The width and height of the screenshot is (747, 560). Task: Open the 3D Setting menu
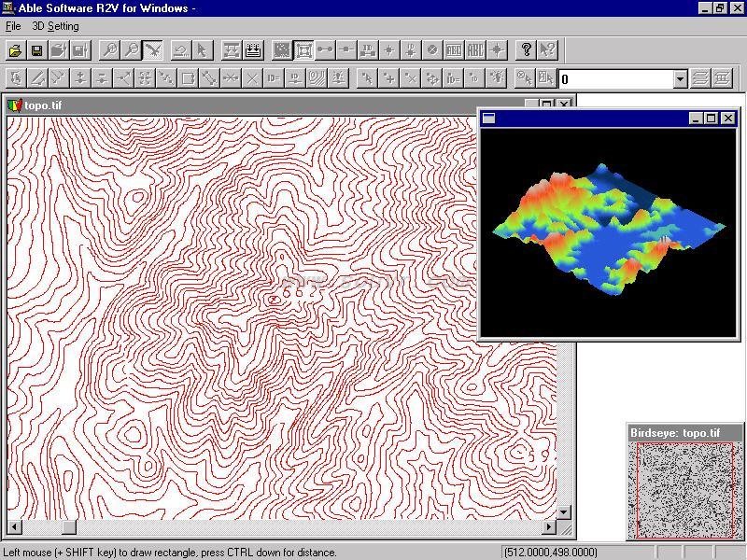pyautogui.click(x=55, y=26)
